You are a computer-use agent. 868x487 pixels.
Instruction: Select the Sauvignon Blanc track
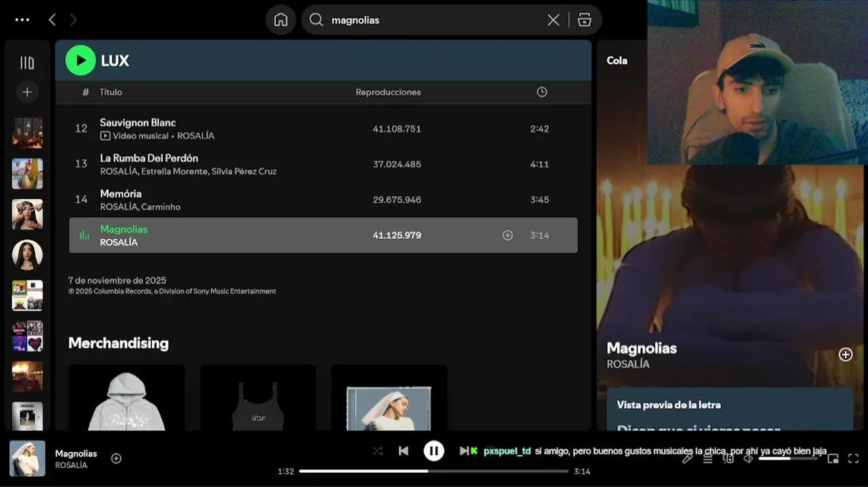tap(323, 129)
